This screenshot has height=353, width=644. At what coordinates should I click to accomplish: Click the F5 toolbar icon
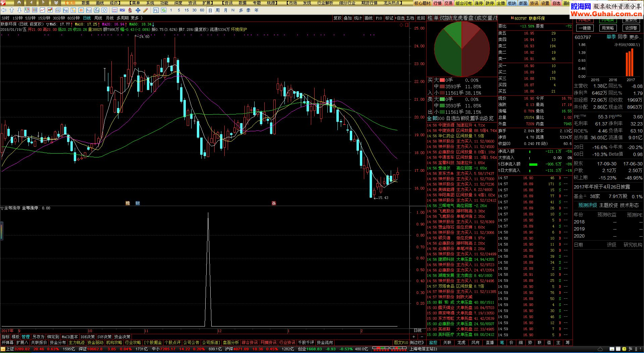tap(156, 10)
